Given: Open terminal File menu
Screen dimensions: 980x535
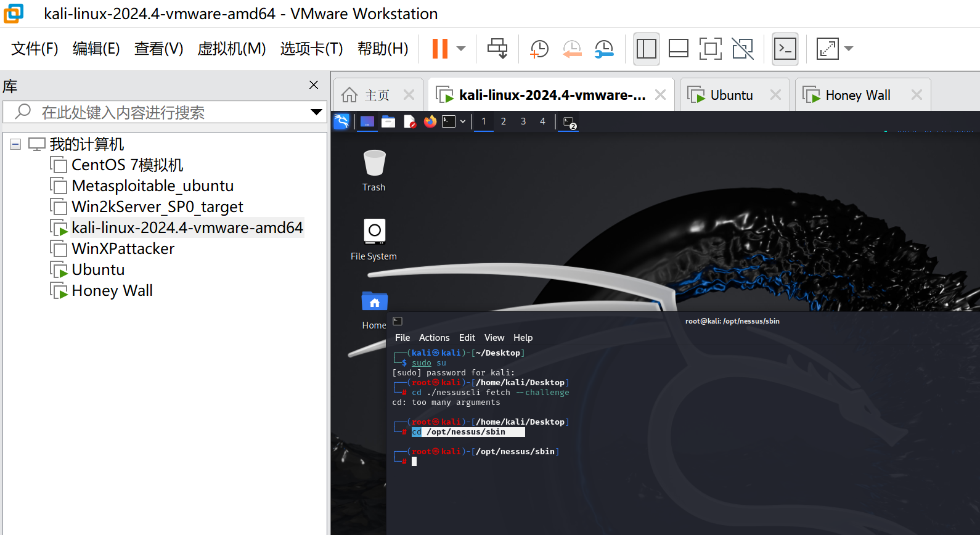Looking at the screenshot, I should tap(402, 338).
